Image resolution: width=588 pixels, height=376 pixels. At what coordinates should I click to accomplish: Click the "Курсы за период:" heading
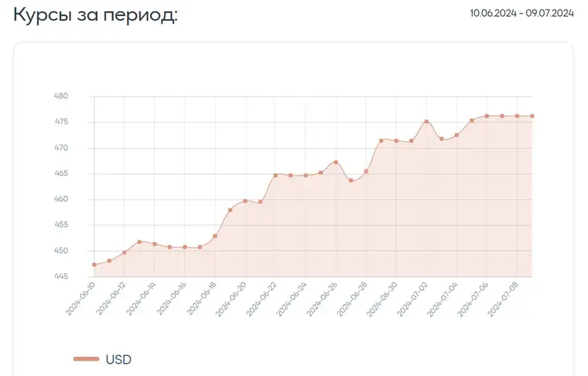(96, 15)
